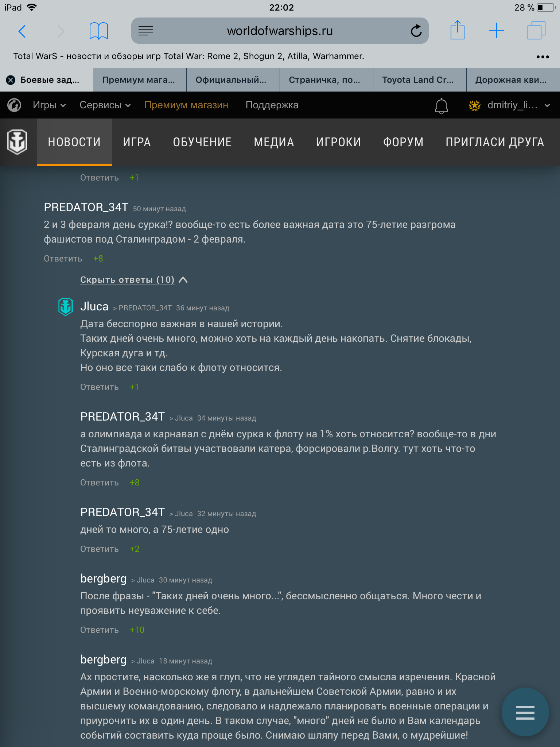Screen dimensions: 560x747
Task: Open the ФОРУМ navigation item
Action: click(403, 142)
